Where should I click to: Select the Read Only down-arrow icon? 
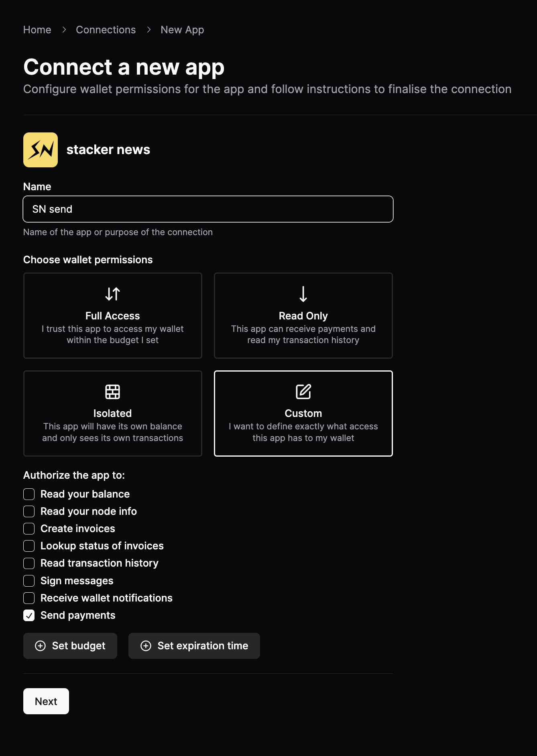303,294
